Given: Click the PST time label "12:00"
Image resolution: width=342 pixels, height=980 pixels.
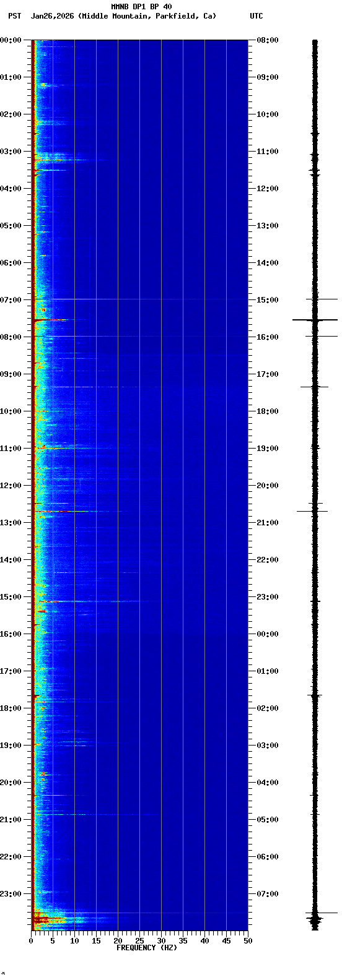Looking at the screenshot, I should (x=11, y=486).
